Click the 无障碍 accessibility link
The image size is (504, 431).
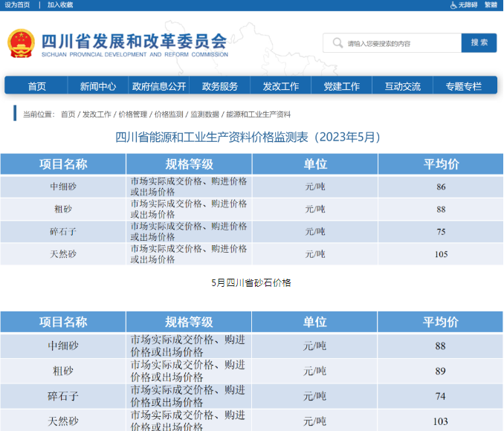coord(467,5)
